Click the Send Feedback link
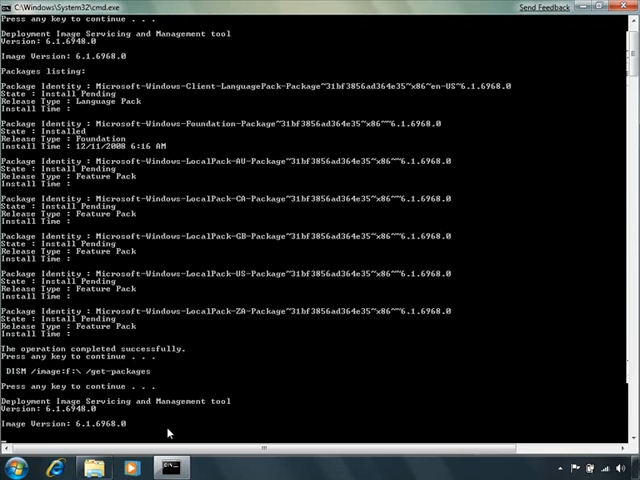Screen dimensions: 640x480 pyautogui.click(x=544, y=7)
